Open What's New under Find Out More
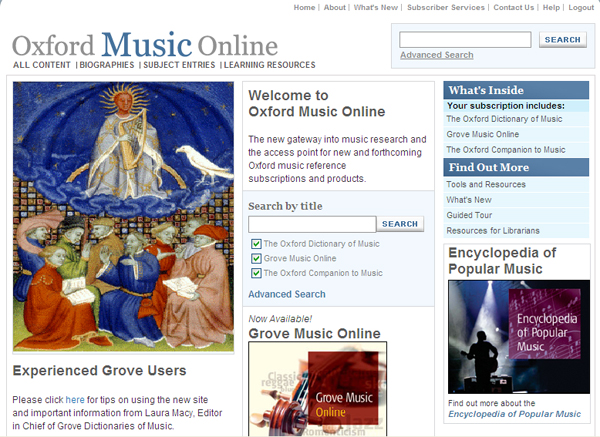 (x=469, y=200)
